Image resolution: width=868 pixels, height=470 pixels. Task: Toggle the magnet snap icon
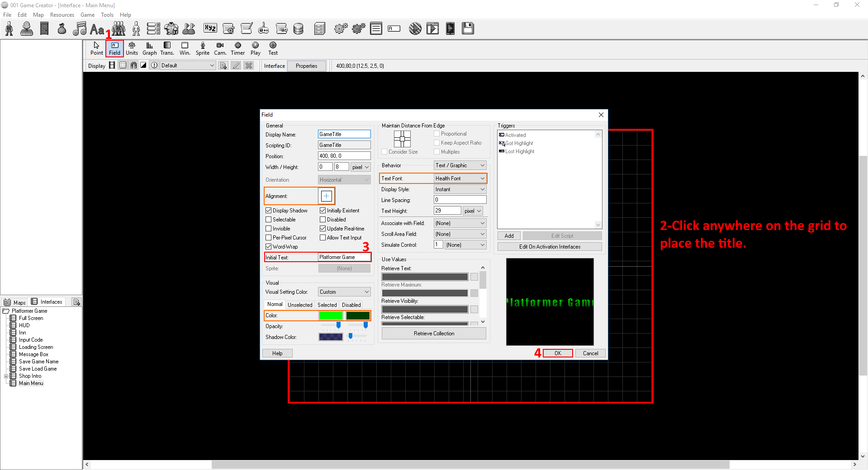pos(133,66)
